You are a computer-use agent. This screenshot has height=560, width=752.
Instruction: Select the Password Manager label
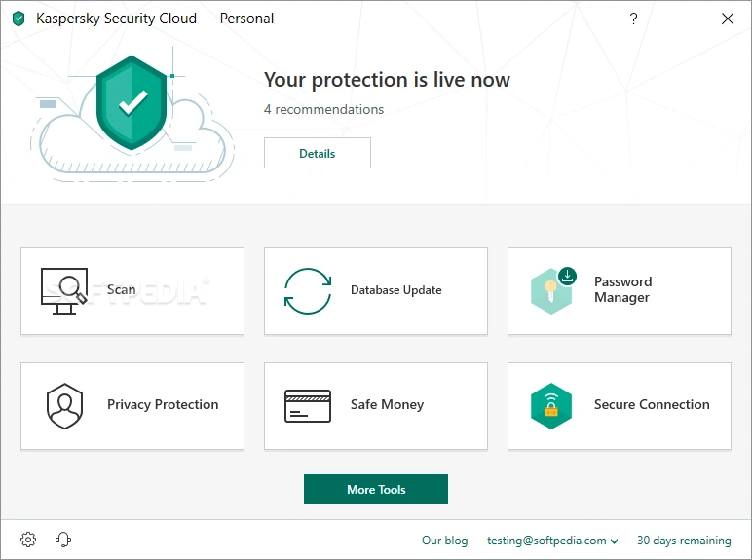[x=622, y=289]
